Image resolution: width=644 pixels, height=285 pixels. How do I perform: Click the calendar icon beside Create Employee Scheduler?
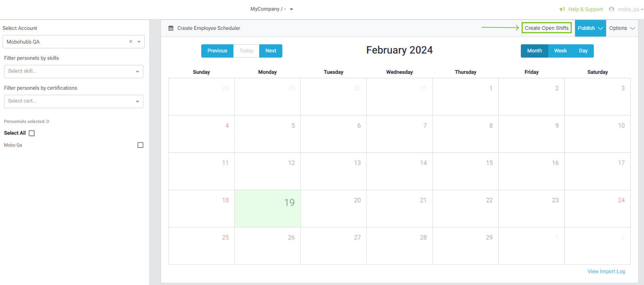pyautogui.click(x=171, y=28)
